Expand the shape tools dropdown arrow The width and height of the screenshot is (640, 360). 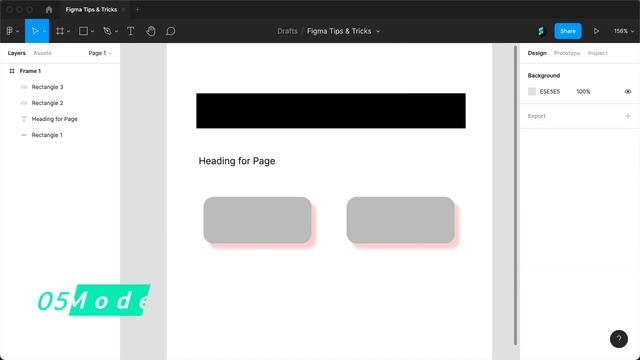pos(92,31)
